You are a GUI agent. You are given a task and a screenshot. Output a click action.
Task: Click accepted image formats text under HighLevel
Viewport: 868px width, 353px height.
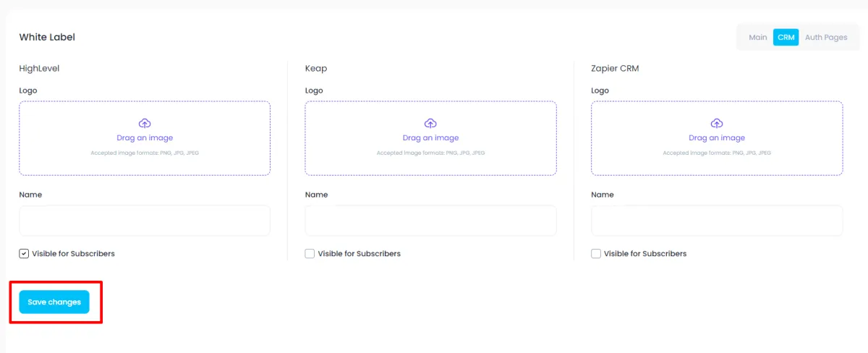tap(145, 153)
